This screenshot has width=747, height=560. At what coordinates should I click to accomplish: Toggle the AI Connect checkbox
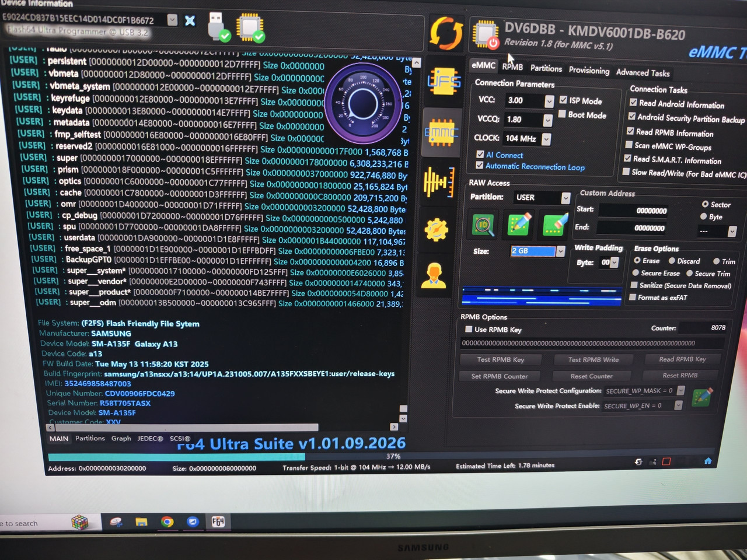click(x=480, y=155)
